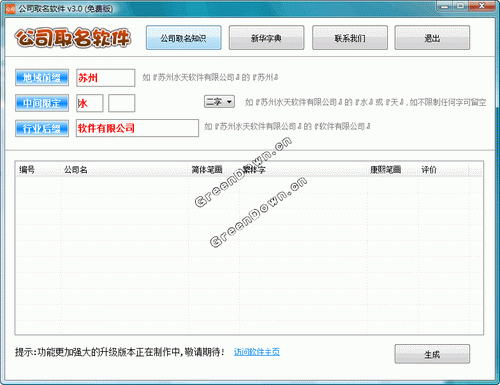Click the 生成 generate button

tap(432, 354)
